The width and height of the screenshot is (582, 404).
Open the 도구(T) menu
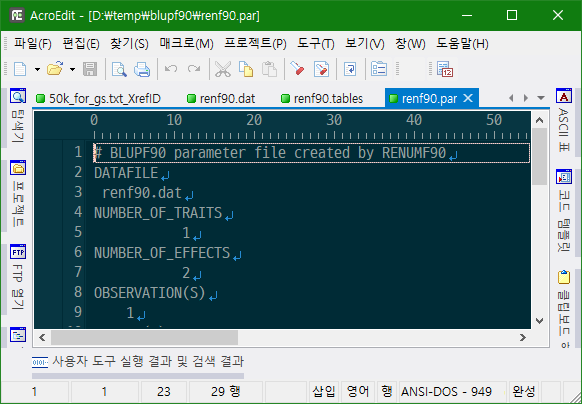pos(315,44)
